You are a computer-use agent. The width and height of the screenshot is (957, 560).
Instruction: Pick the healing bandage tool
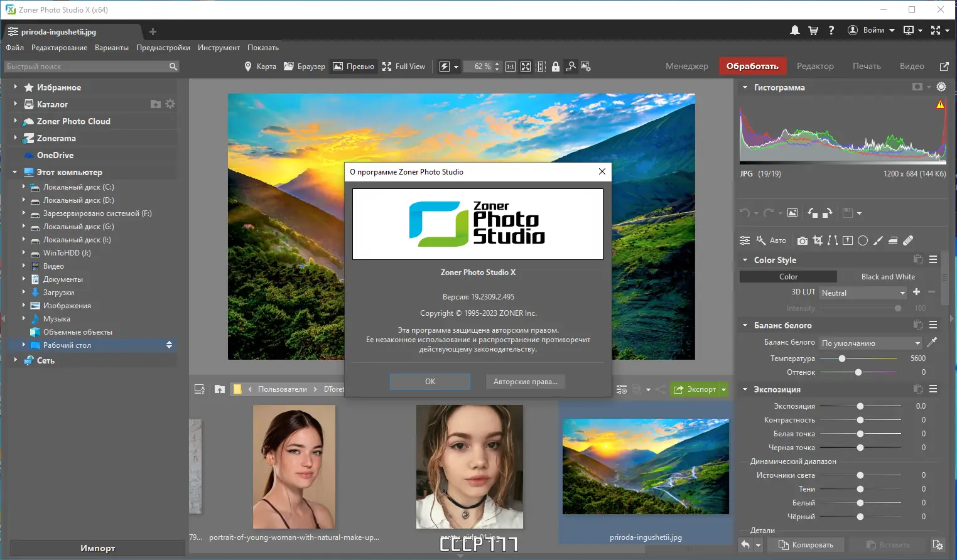point(908,240)
